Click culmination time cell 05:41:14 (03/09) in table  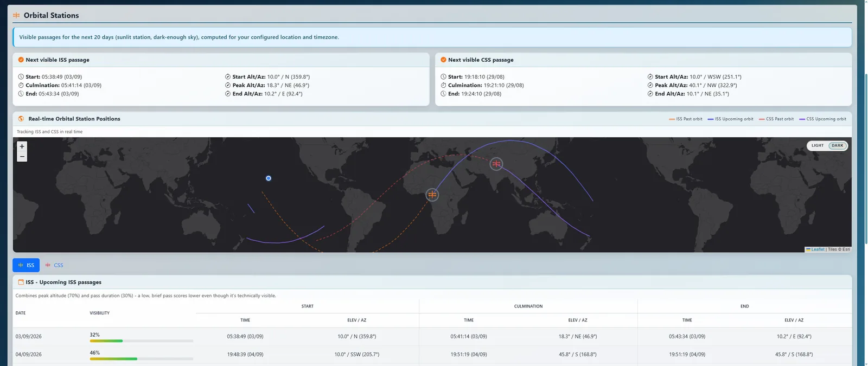(x=469, y=337)
